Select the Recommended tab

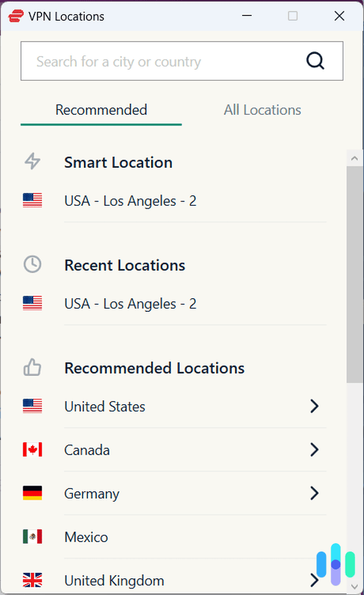[x=101, y=109]
